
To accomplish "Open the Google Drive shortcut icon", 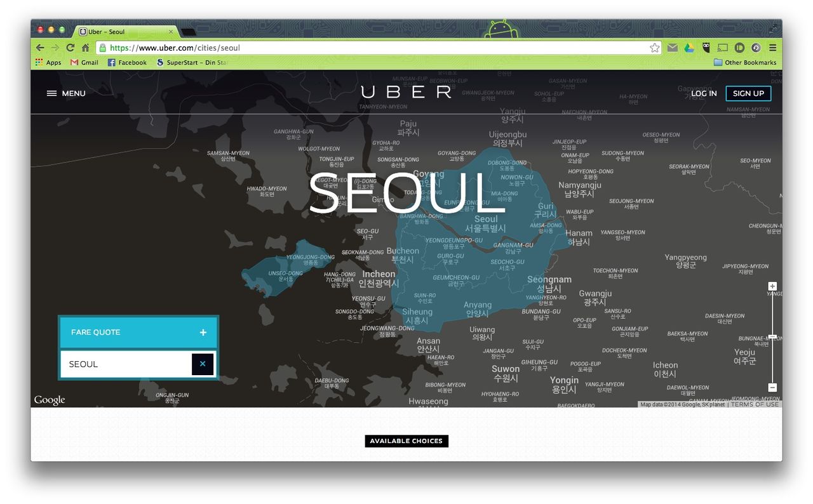I will coord(689,48).
